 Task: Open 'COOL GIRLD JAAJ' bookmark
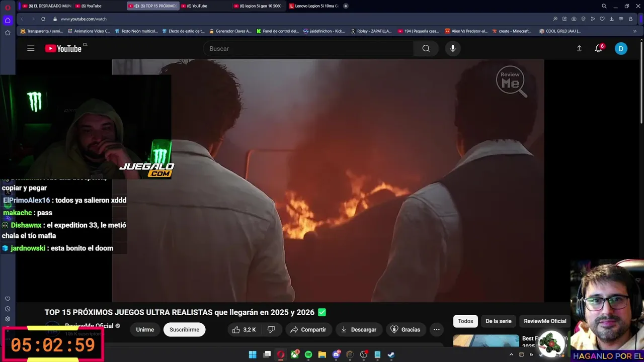559,31
